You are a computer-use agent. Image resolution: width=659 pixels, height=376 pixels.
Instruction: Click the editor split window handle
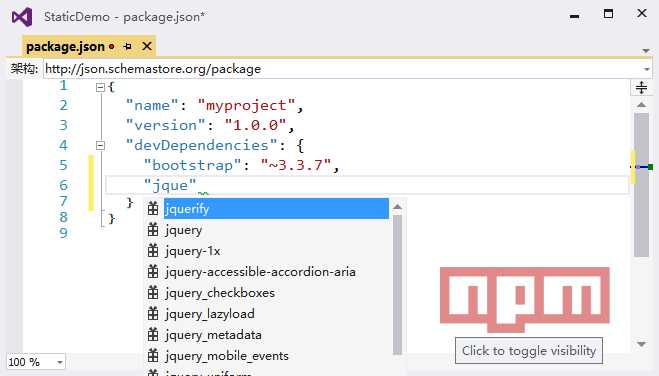pyautogui.click(x=641, y=88)
